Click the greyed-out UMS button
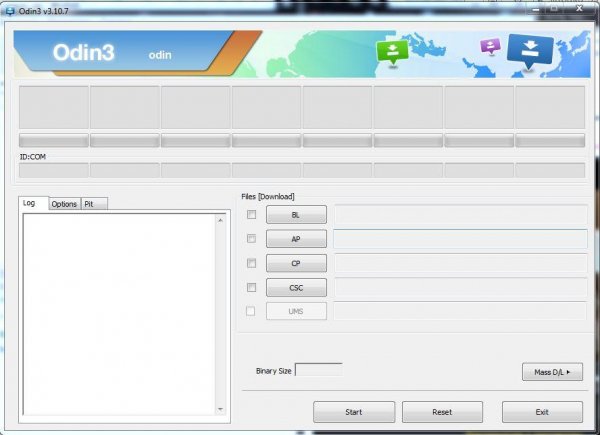This screenshot has height=435, width=600. (x=296, y=311)
